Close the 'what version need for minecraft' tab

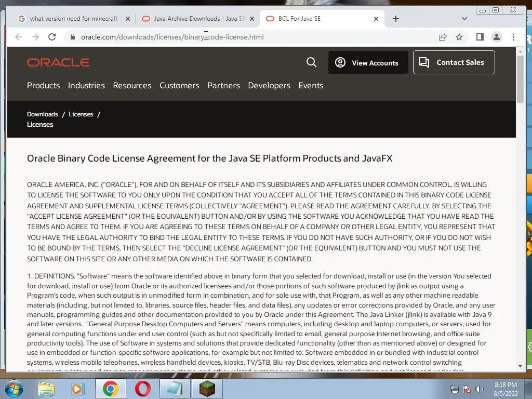pos(128,19)
